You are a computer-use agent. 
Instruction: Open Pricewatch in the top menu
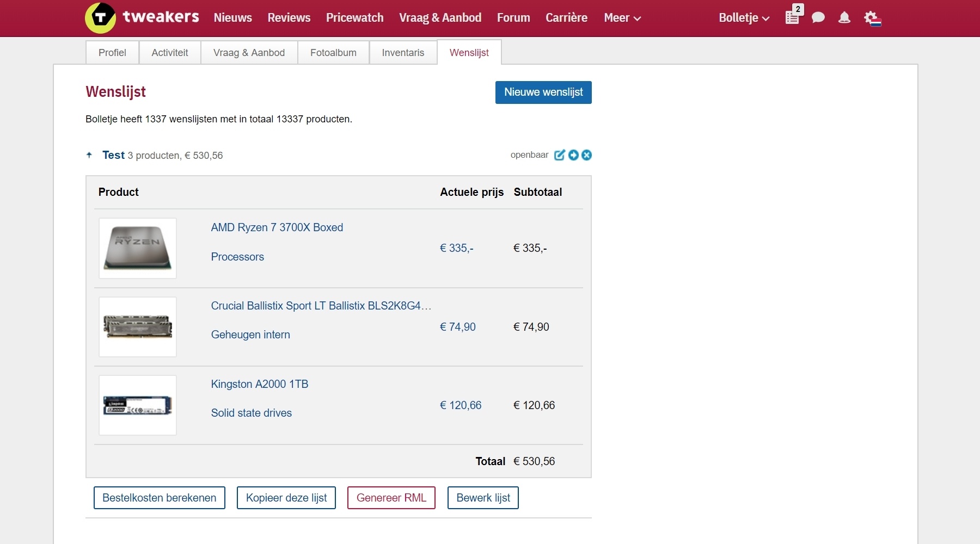(354, 18)
